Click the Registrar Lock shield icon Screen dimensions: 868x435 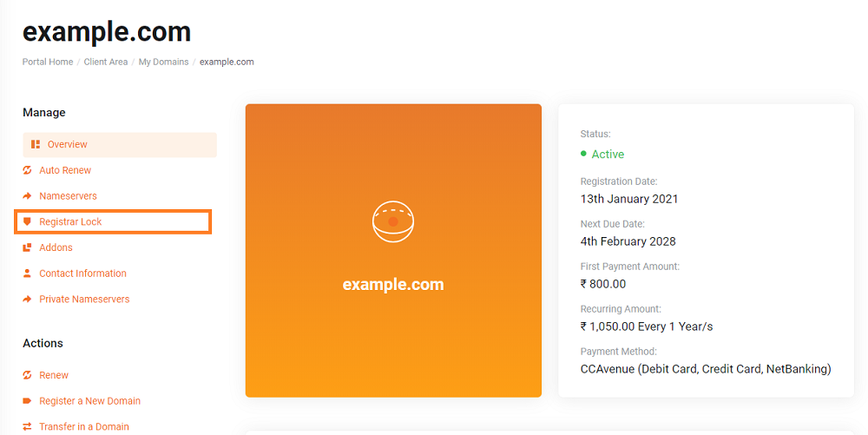27,222
